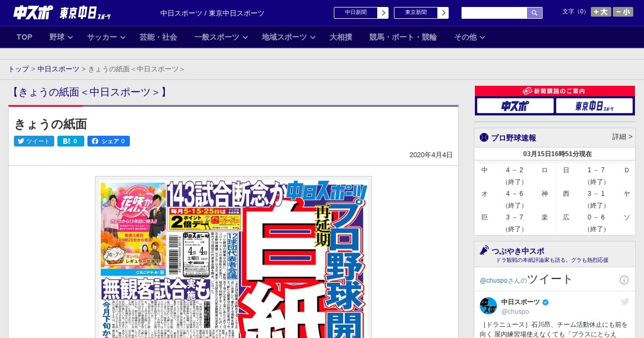
Task: Click the オ 4-6 神 score row
Action: [x=515, y=194]
